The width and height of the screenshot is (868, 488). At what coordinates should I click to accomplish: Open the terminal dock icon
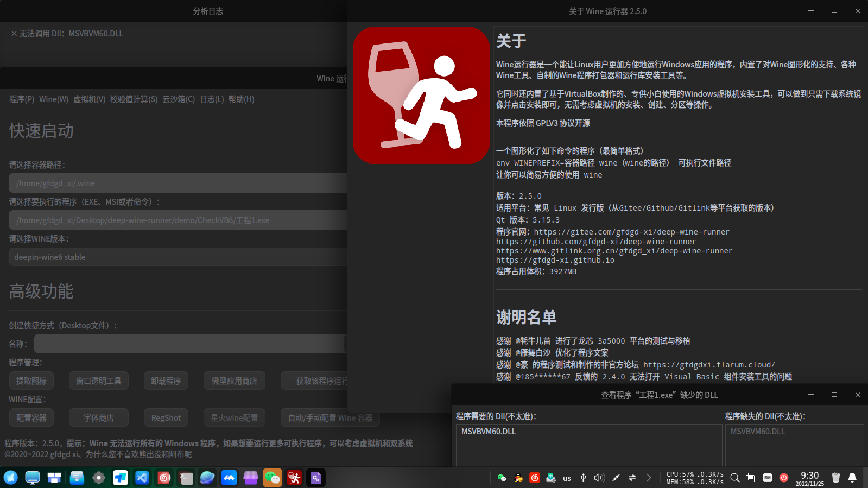point(186,478)
